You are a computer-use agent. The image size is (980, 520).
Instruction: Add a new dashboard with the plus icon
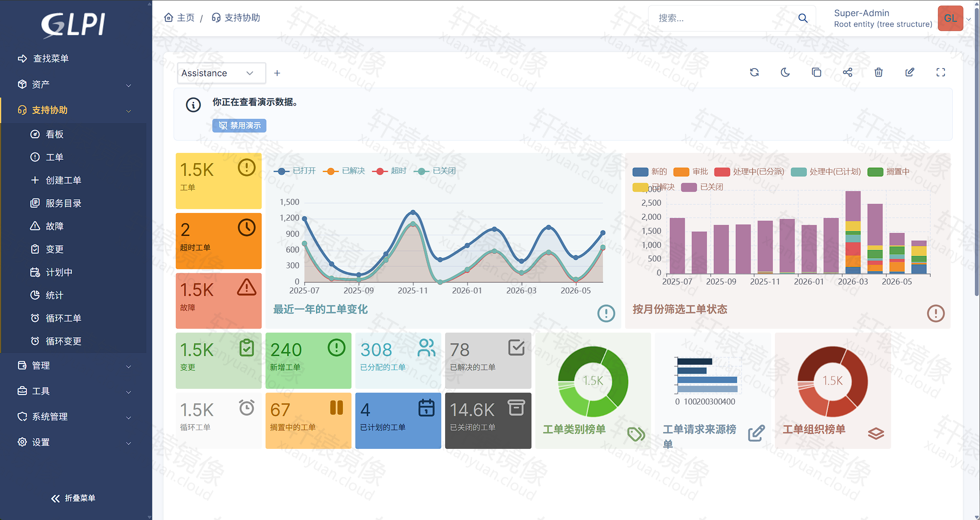[277, 73]
